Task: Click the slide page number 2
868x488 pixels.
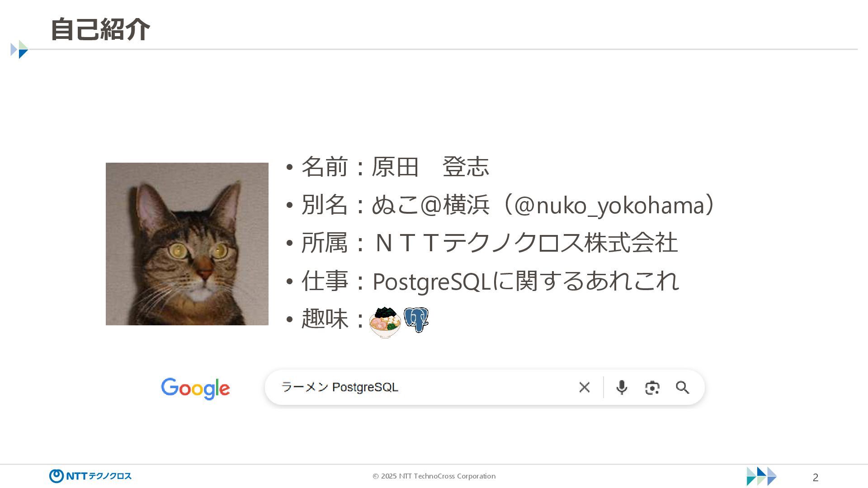Action: click(816, 477)
